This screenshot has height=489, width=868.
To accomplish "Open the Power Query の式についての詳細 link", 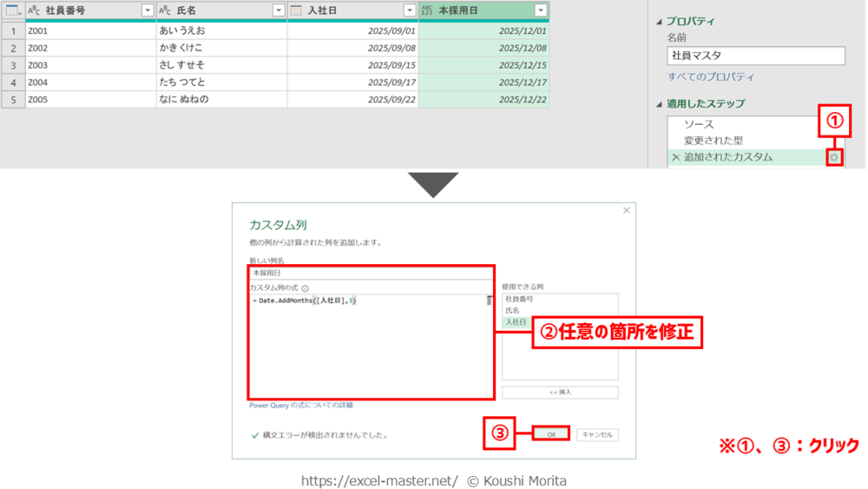I will coord(300,405).
